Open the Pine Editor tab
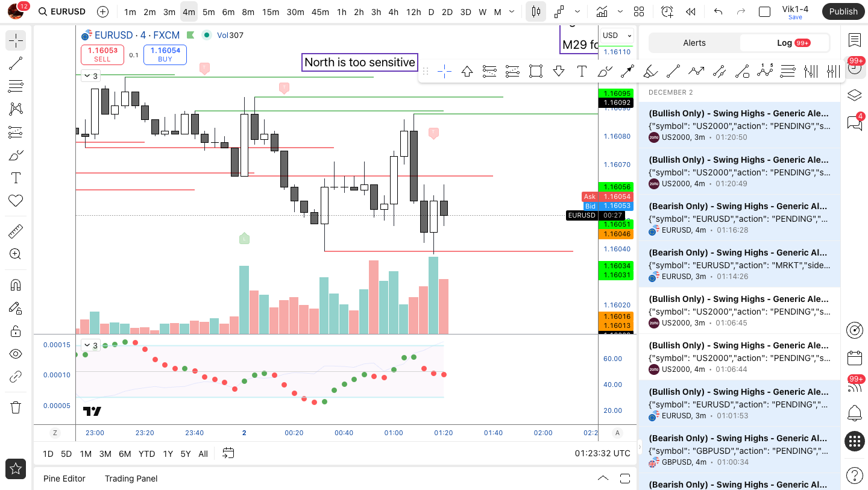Image resolution: width=868 pixels, height=490 pixels. 64,479
